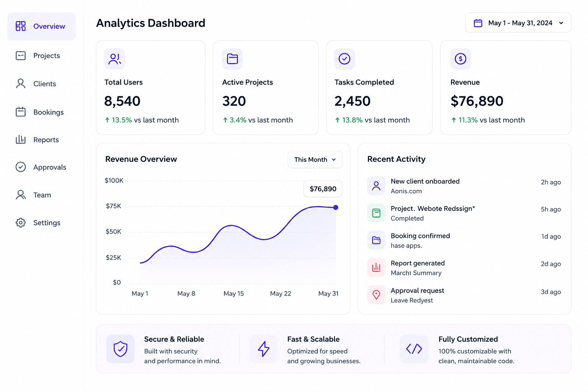Click the New client onboarded user icon
This screenshot has height=392, width=588.
(x=376, y=186)
